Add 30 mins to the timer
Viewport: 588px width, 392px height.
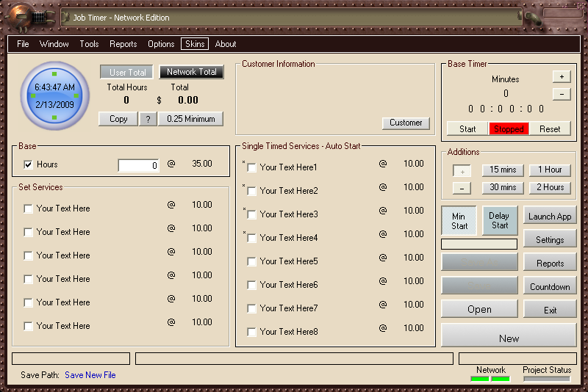[503, 188]
